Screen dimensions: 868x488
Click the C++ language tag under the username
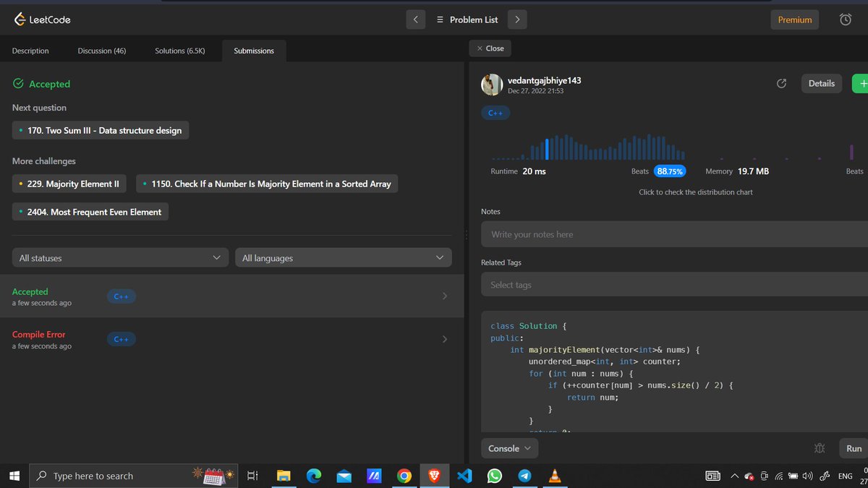(x=495, y=114)
